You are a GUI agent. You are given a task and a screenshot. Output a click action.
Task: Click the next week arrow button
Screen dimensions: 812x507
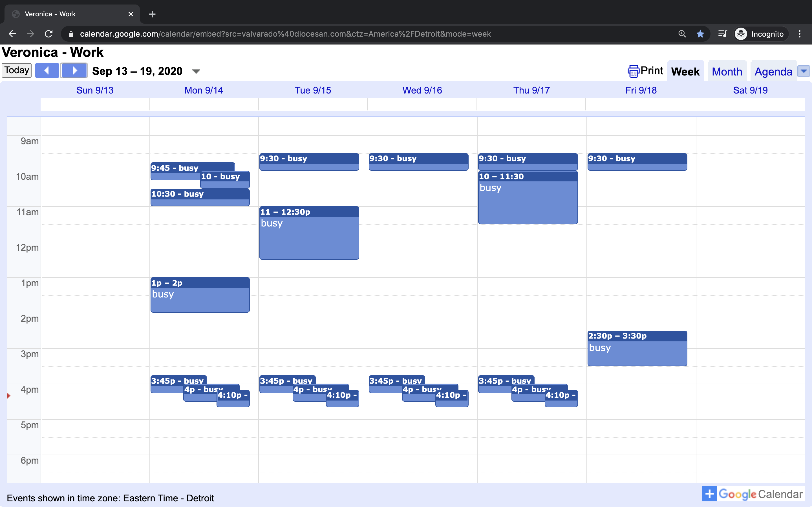click(74, 71)
